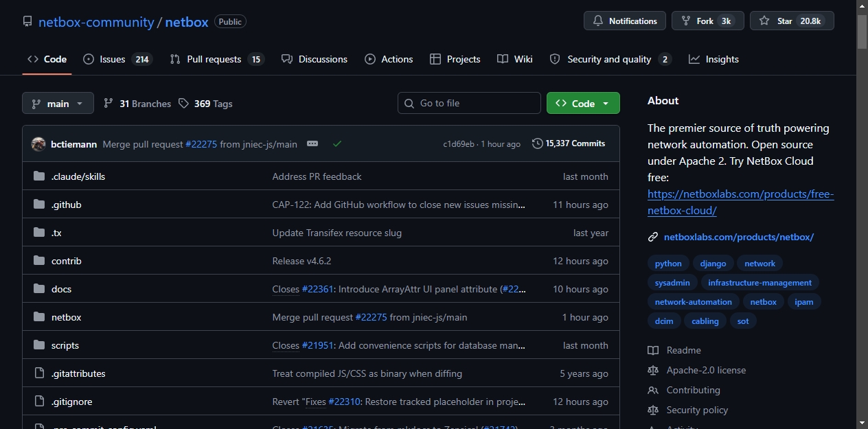Open the Release v4.6.2 commit message
This screenshot has height=429, width=868.
point(301,261)
